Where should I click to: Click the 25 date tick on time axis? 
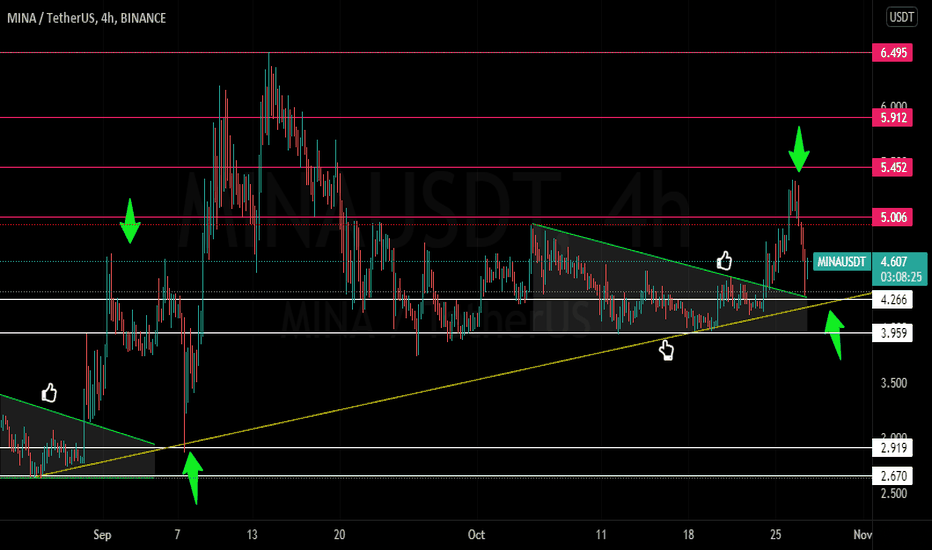pyautogui.click(x=776, y=535)
